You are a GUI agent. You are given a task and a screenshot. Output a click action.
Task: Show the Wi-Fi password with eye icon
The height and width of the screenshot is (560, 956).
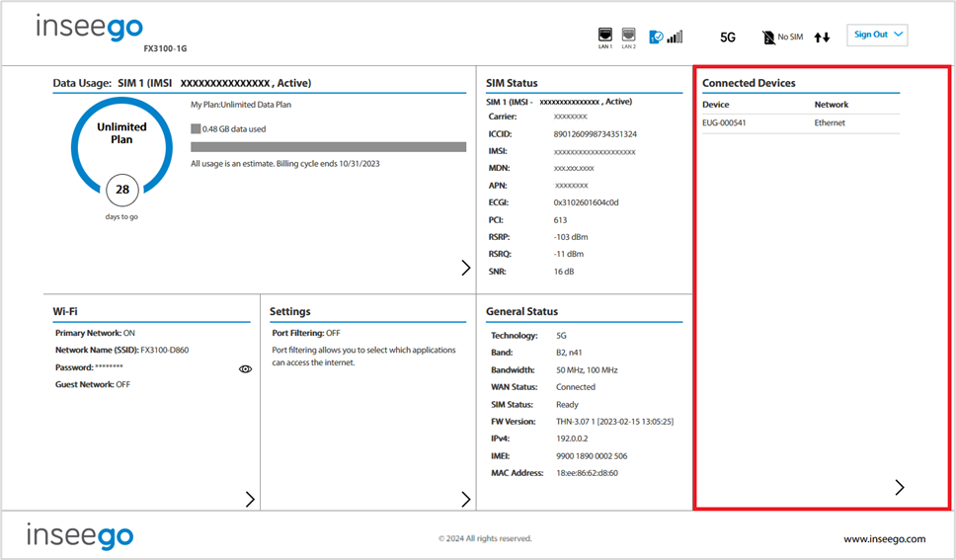point(245,369)
